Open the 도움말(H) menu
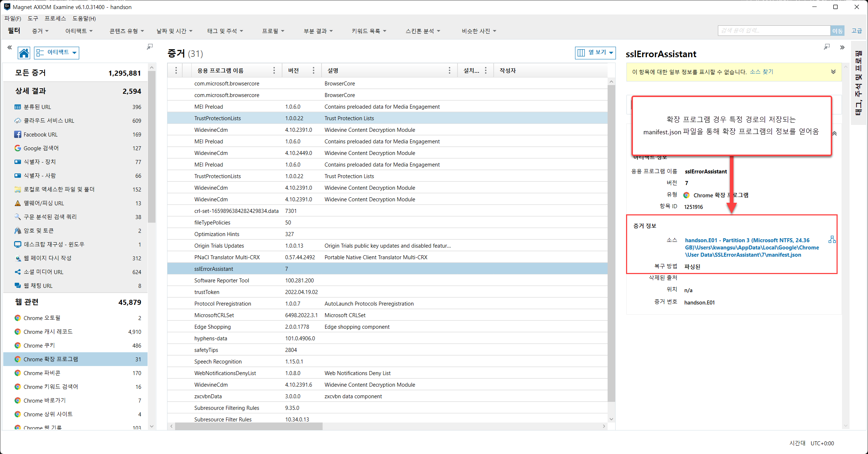Viewport: 868px width, 454px height. point(84,18)
